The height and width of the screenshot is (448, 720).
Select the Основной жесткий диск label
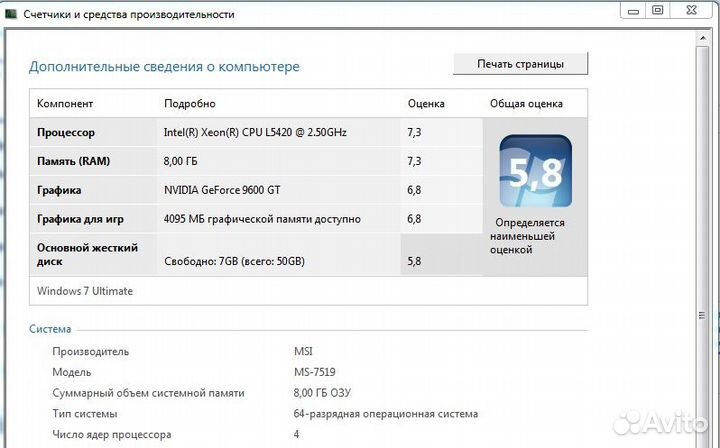87,254
